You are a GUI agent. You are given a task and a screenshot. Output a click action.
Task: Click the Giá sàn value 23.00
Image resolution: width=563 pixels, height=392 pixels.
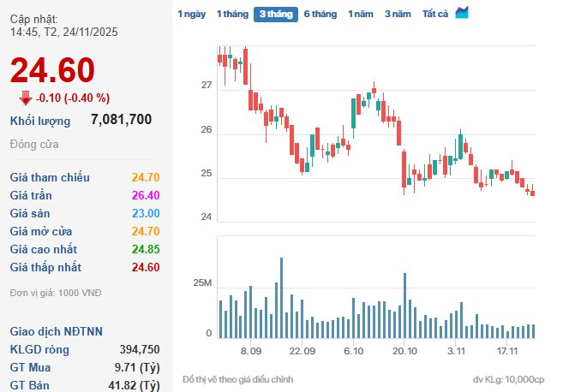click(x=145, y=213)
